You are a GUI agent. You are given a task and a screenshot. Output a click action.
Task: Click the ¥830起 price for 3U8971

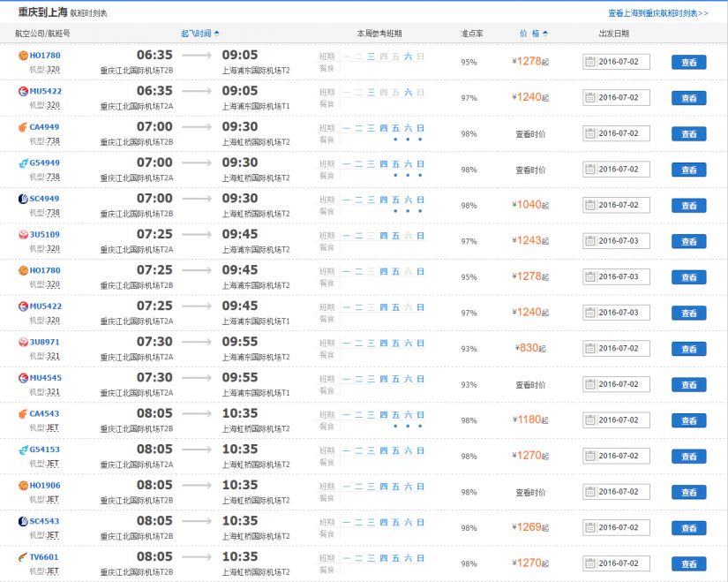pyautogui.click(x=530, y=348)
